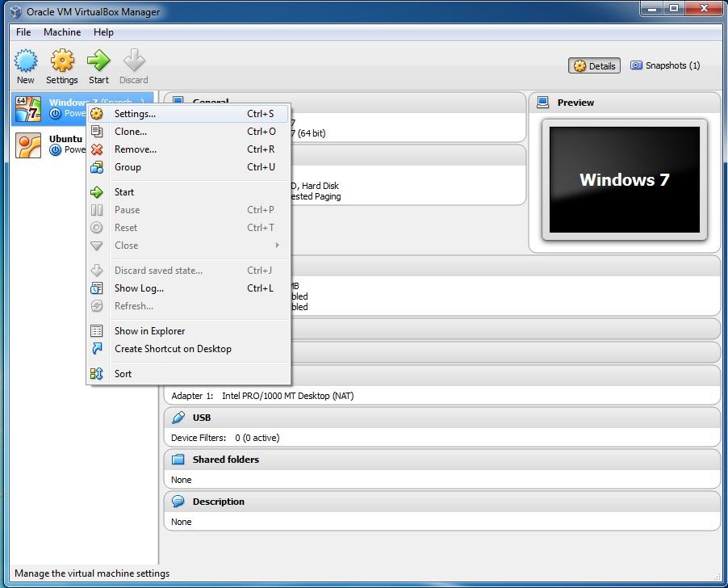Click the gear icon beside Settings in context menu
The height and width of the screenshot is (588, 728).
[x=98, y=114]
